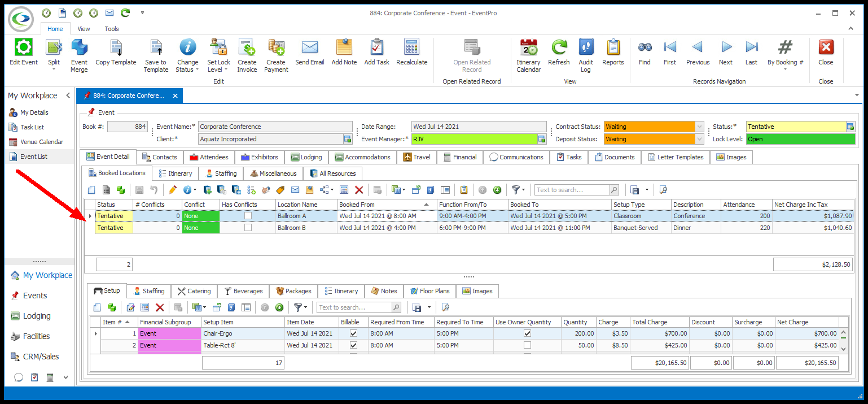Select CRM/Sales in navigation pane
The image size is (868, 404).
coord(41,357)
